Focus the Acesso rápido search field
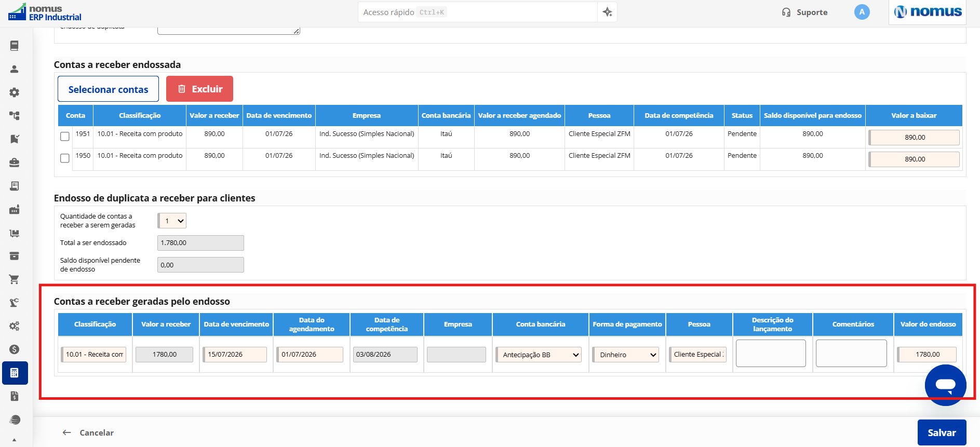Viewport: 980px width, 447px height. click(478, 12)
